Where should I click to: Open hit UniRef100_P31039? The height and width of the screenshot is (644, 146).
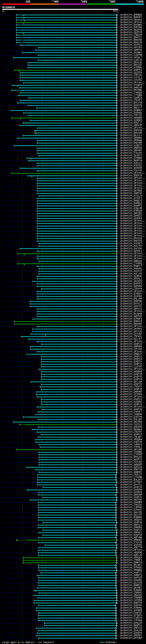coord(131,170)
